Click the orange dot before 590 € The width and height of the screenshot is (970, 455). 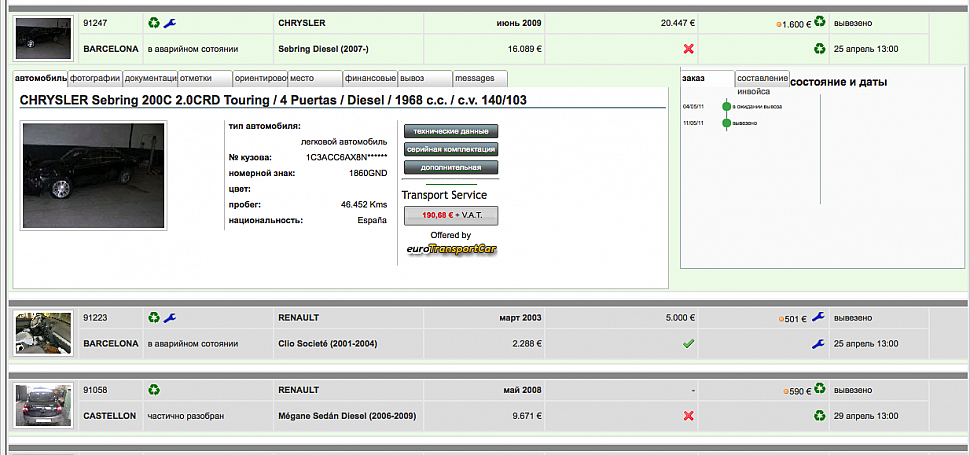(x=786, y=391)
